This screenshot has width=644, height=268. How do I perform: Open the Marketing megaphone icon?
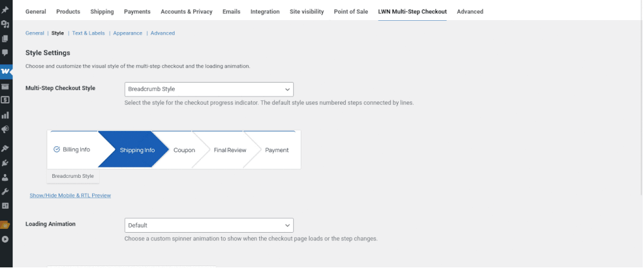click(5, 129)
